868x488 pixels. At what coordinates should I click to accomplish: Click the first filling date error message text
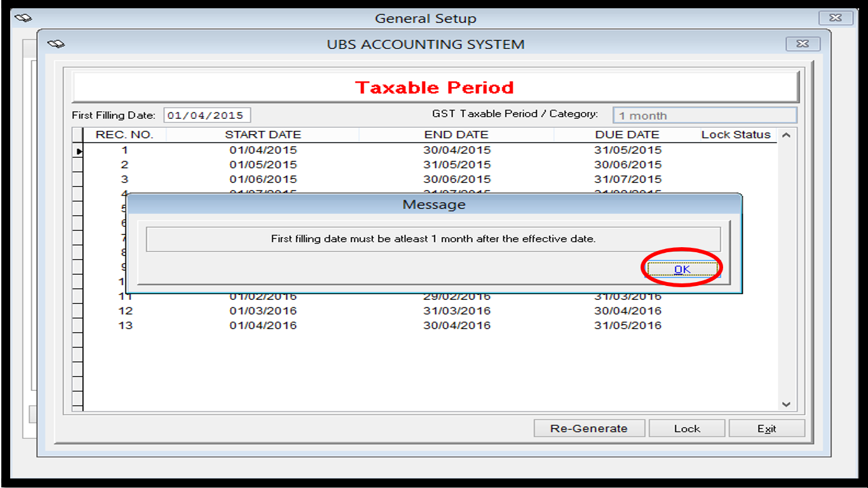(x=433, y=240)
